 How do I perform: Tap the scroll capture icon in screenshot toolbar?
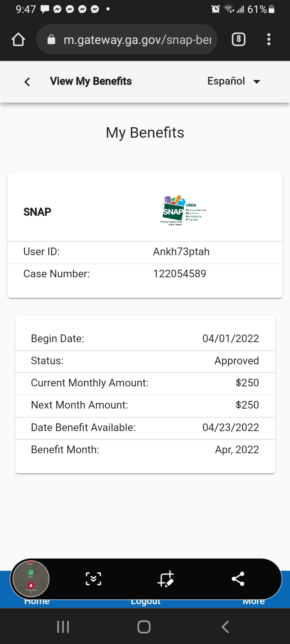[x=93, y=579]
